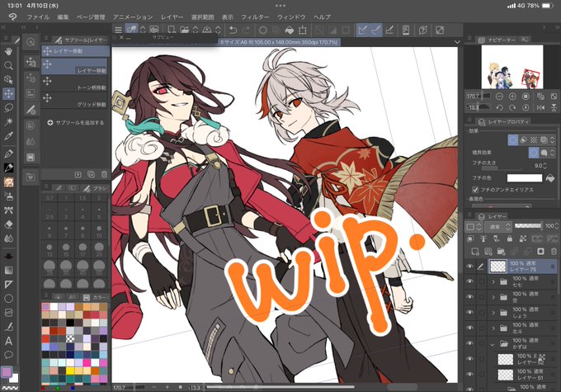Open the レイヤー menu
This screenshot has width=561, height=392.
point(172,17)
